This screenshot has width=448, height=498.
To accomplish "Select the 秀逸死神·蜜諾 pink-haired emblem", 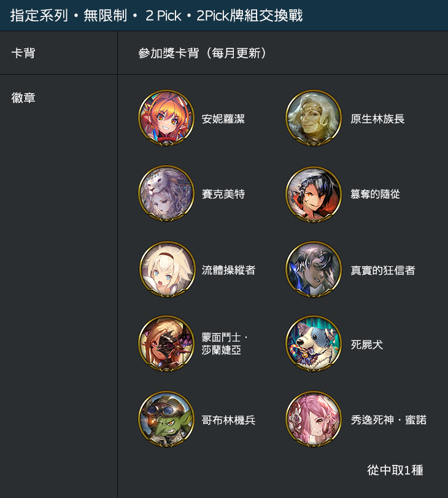I will click(x=314, y=419).
